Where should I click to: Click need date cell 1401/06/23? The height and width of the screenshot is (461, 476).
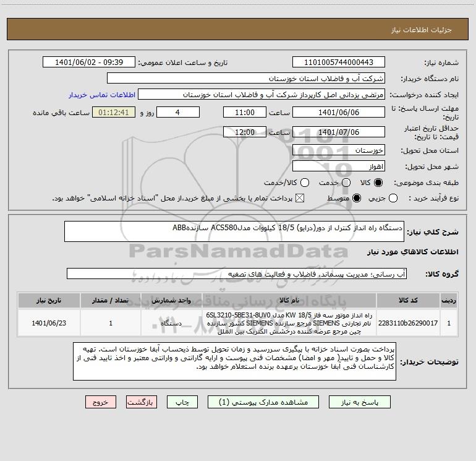(49, 323)
